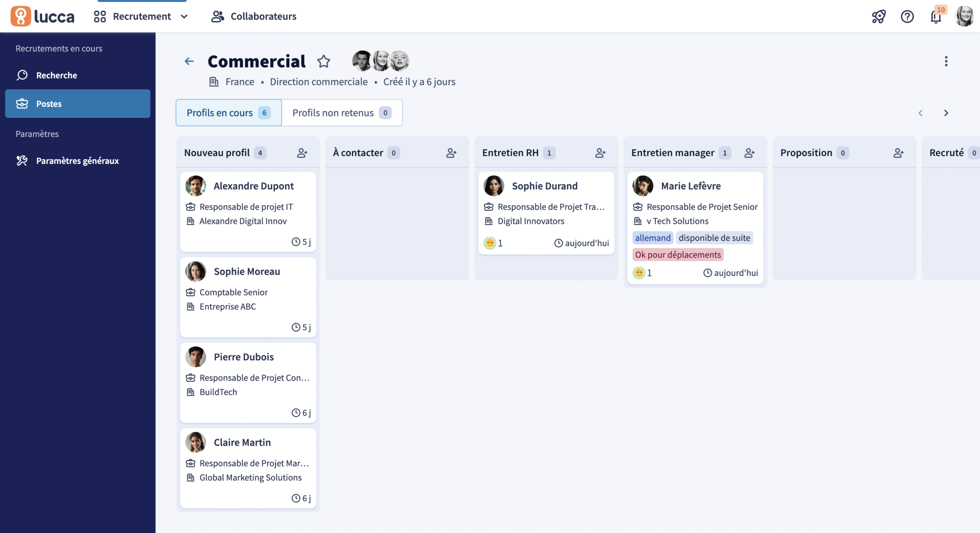980x533 pixels.
Task: Add candidate to Proposition column
Action: coord(898,153)
